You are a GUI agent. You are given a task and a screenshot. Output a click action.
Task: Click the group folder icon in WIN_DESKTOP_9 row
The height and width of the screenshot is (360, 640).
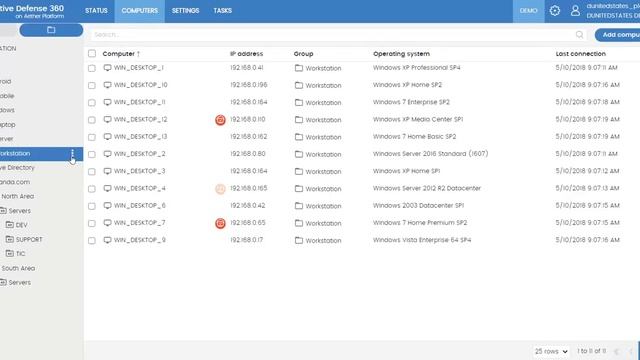pyautogui.click(x=299, y=240)
